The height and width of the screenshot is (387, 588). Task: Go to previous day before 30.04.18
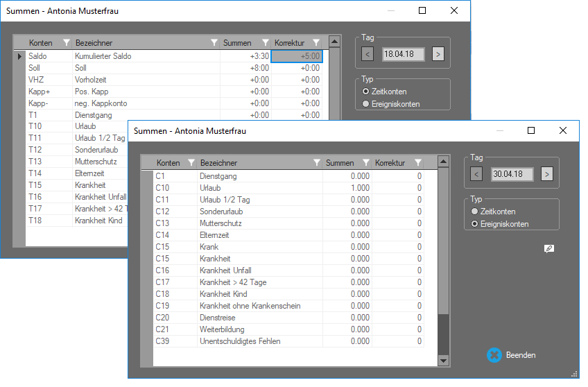476,174
